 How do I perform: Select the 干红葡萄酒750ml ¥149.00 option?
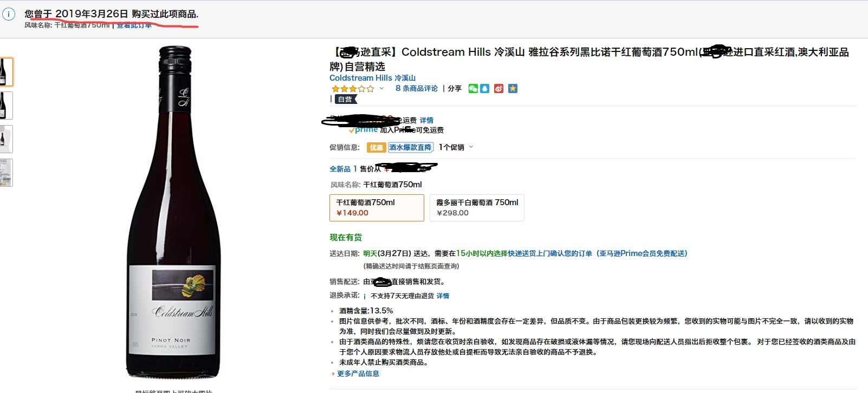[377, 208]
